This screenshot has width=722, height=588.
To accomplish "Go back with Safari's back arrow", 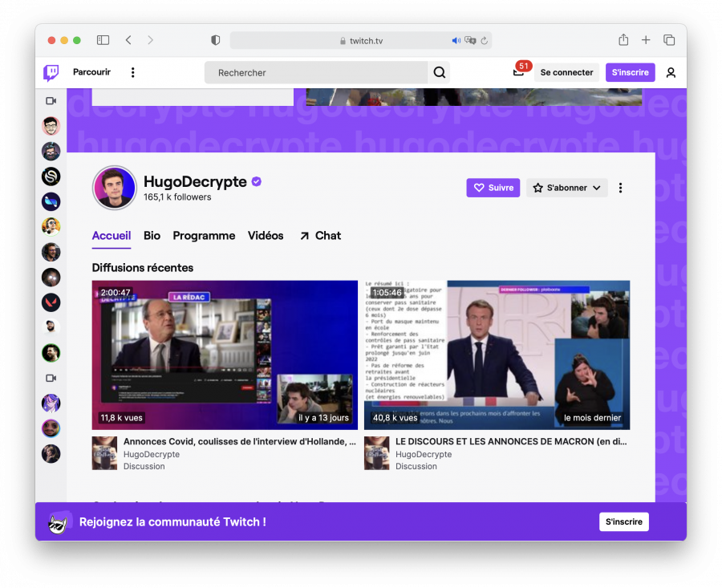I will tap(128, 40).
